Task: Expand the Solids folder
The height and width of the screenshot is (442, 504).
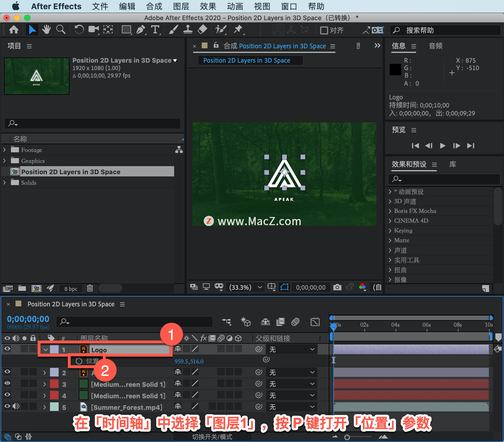Action: point(4,182)
